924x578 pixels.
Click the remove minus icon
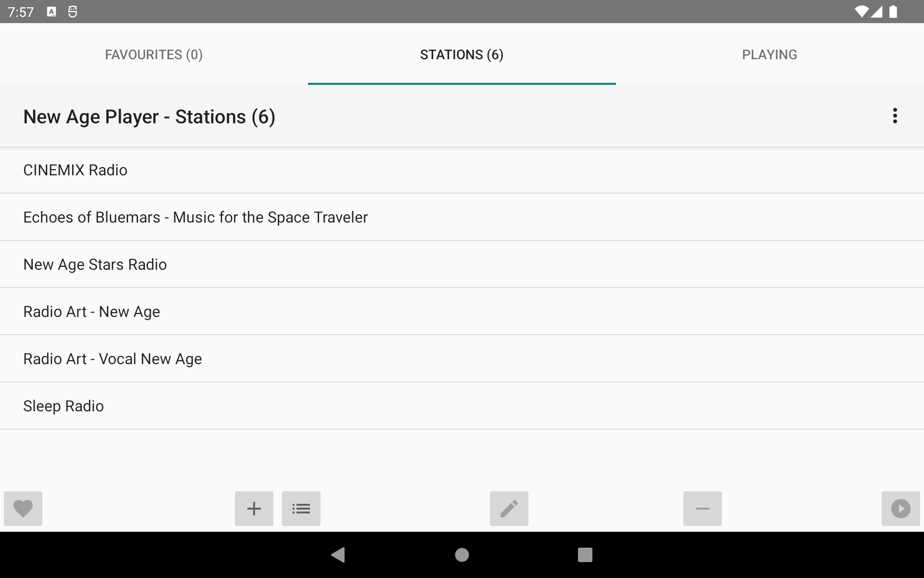pos(703,508)
